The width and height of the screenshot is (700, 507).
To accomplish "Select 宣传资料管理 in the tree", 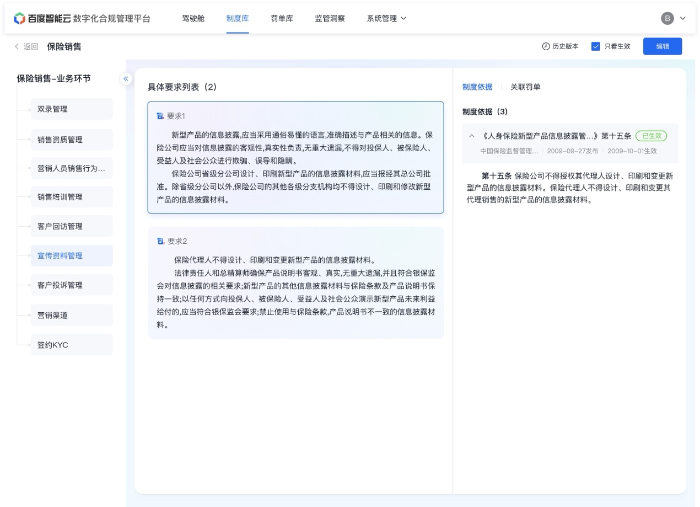I will [x=72, y=256].
